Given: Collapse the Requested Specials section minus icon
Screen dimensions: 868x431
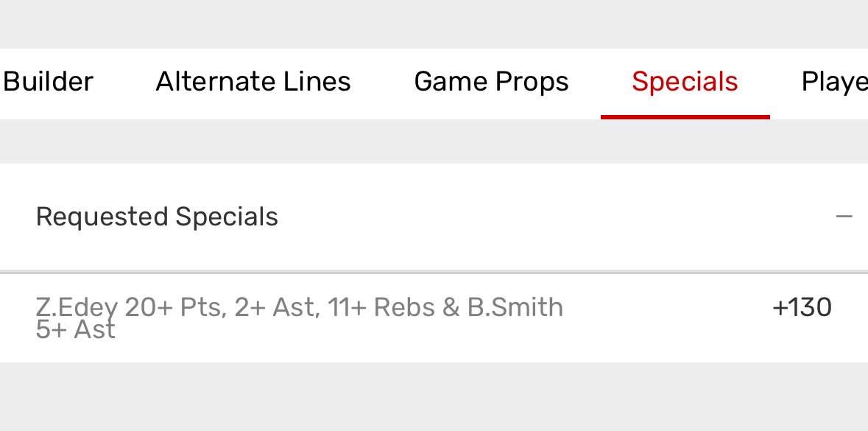Looking at the screenshot, I should [844, 217].
